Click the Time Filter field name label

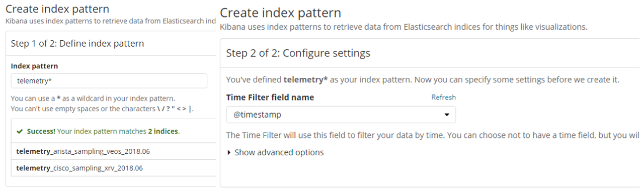pos(270,98)
